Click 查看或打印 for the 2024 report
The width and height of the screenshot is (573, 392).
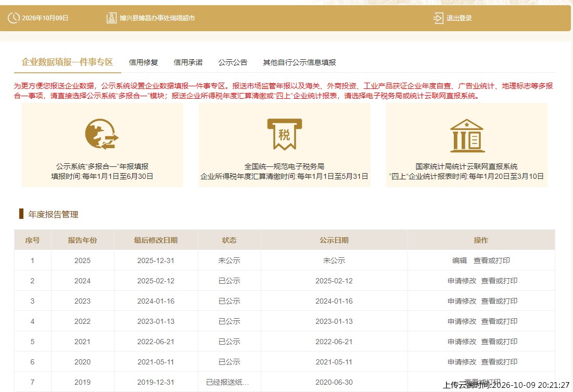pos(499,281)
